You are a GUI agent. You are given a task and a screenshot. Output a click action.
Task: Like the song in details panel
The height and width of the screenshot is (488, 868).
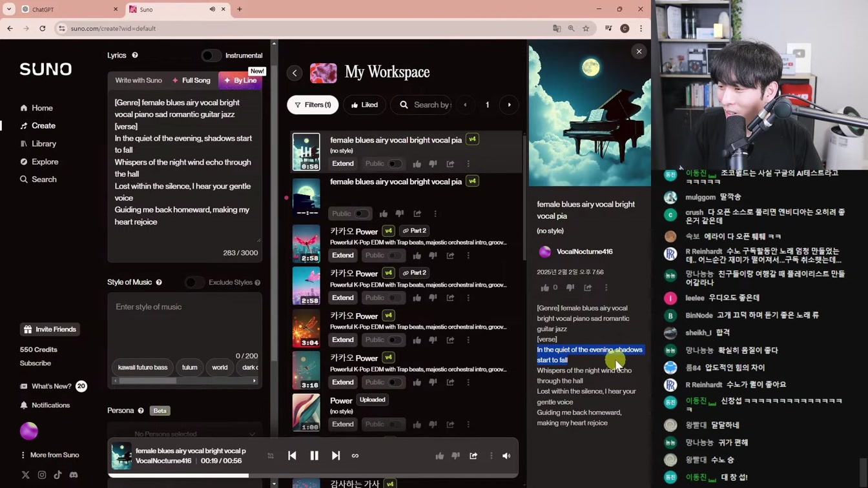point(544,288)
